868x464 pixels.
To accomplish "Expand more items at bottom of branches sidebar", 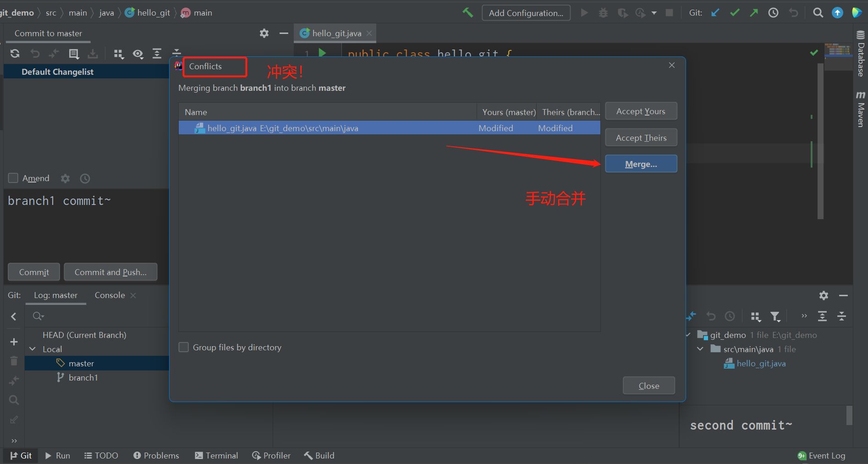I will (x=14, y=441).
